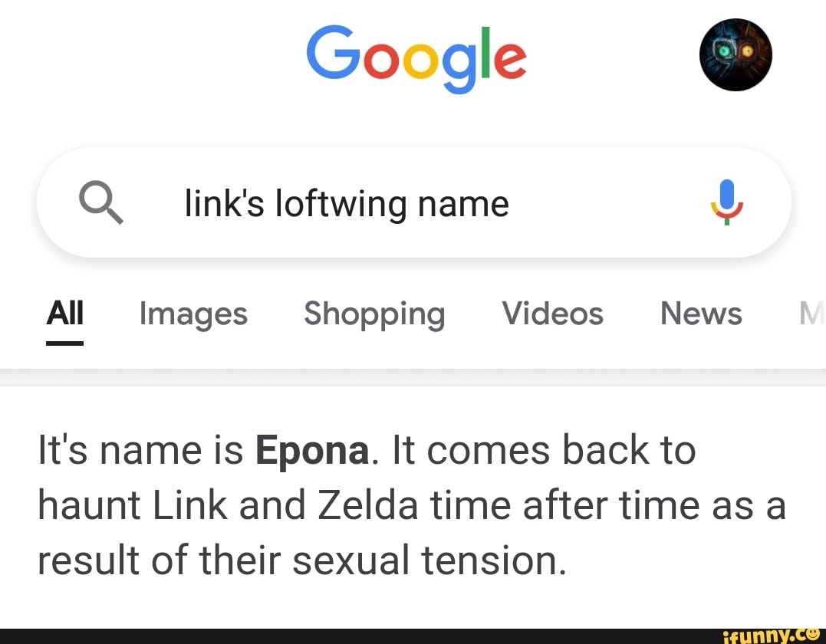826x644 pixels.
Task: Click the partially visible Maps tab
Action: [x=811, y=314]
